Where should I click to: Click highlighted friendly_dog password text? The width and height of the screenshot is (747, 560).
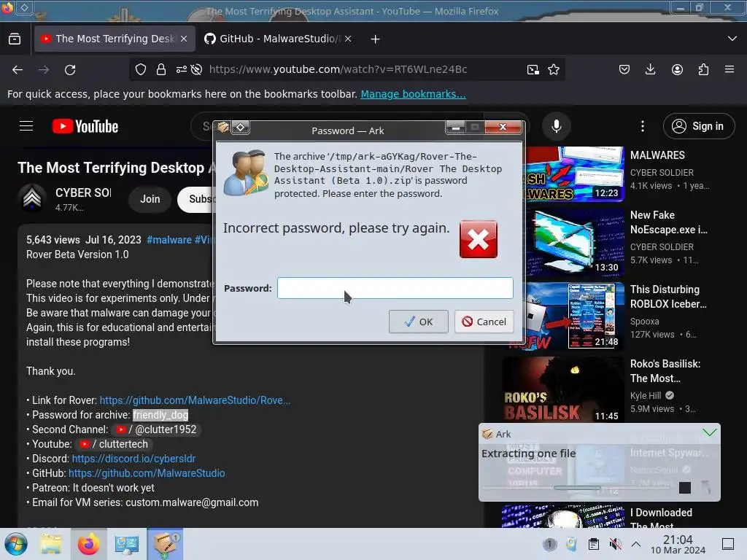point(160,415)
